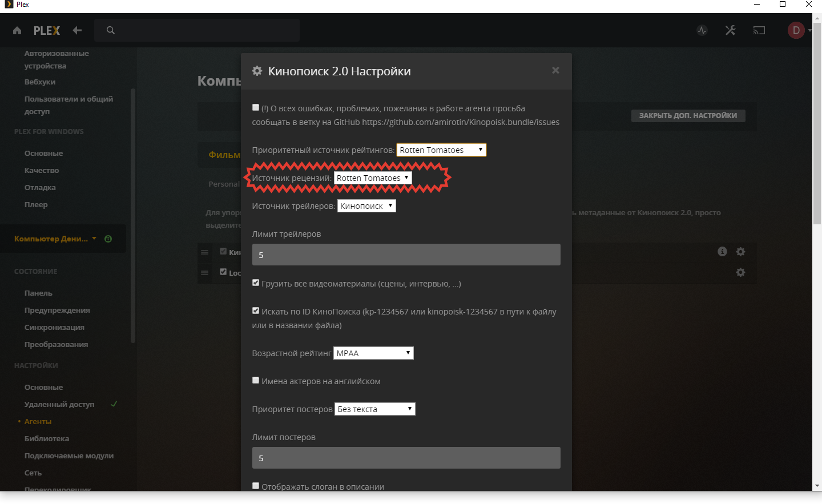822x504 pixels.
Task: Open 'Приоритетный источник рейтингов' dropdown
Action: coord(441,150)
